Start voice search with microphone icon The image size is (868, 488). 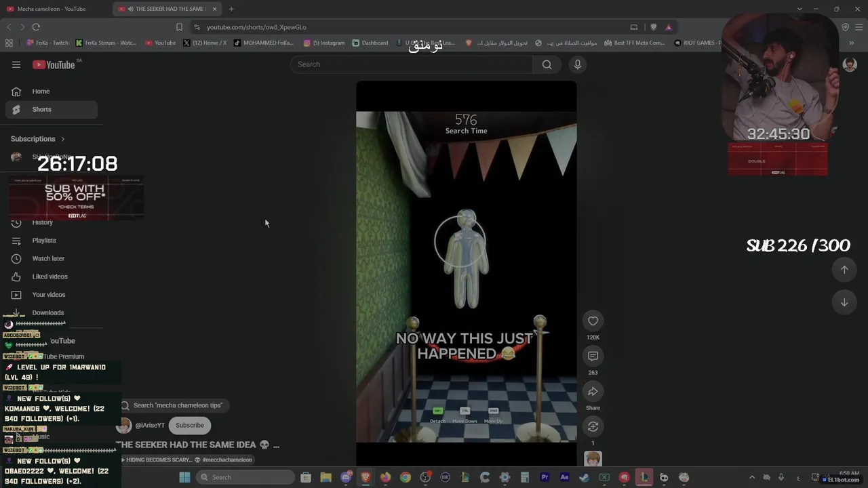click(578, 64)
